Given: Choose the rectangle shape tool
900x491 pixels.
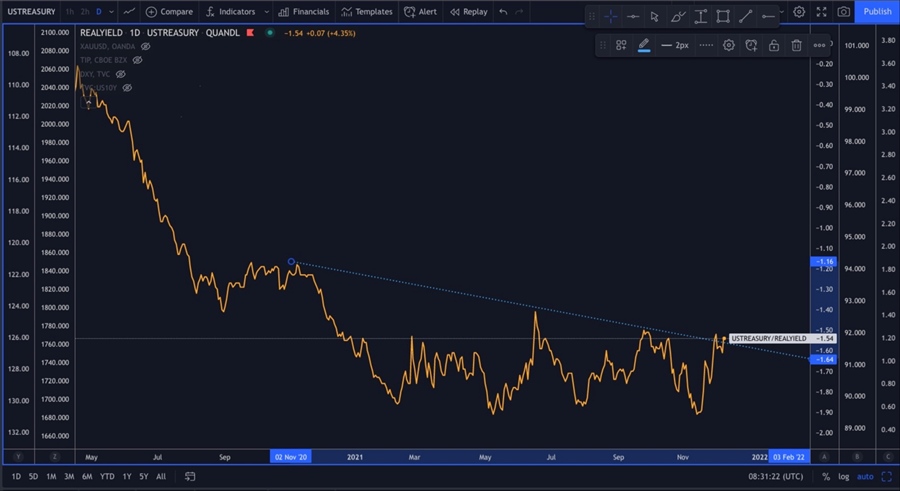Looking at the screenshot, I should (723, 16).
